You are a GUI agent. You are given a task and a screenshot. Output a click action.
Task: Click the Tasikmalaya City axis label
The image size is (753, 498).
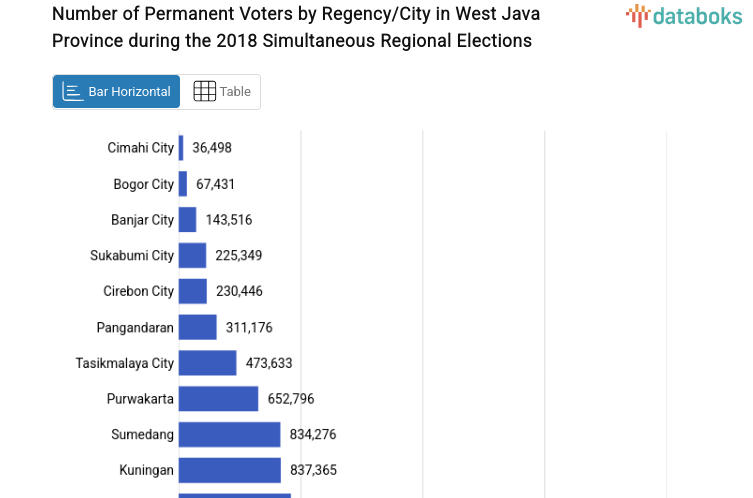[x=125, y=363]
